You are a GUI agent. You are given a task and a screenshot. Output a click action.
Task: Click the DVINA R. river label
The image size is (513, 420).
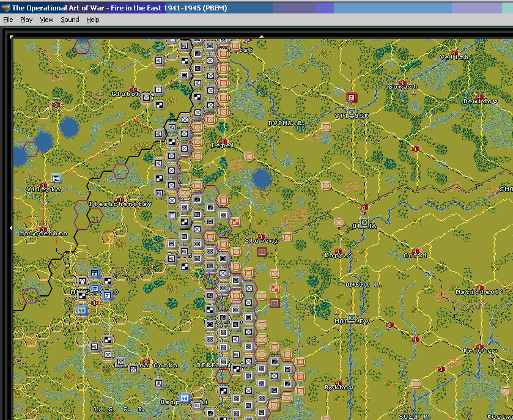(x=286, y=123)
